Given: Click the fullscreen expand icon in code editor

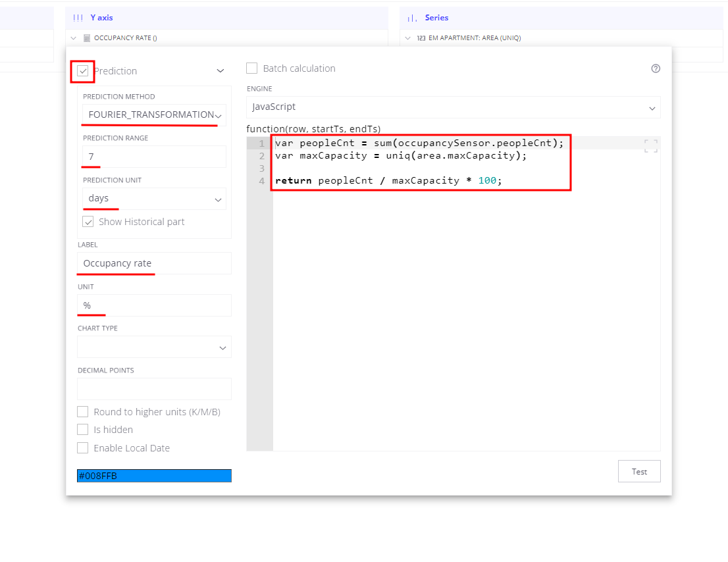Looking at the screenshot, I should pos(650,146).
